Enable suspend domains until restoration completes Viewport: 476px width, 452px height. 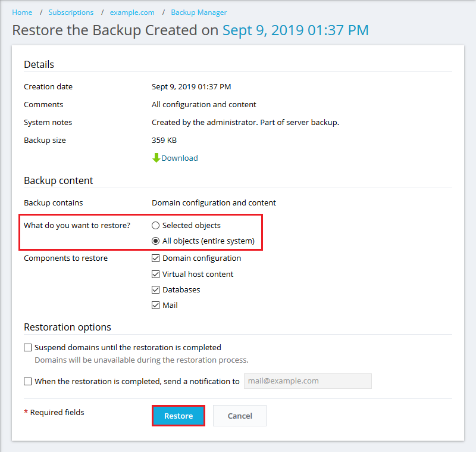(x=28, y=348)
